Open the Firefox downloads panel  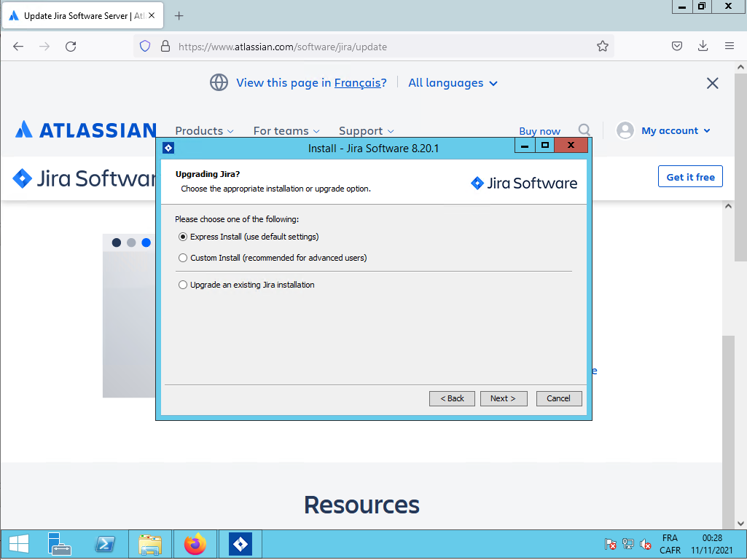click(x=703, y=47)
